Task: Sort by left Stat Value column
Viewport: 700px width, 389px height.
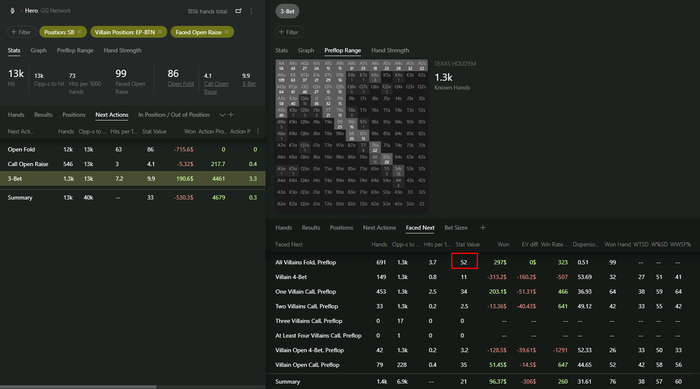Action: pos(154,132)
